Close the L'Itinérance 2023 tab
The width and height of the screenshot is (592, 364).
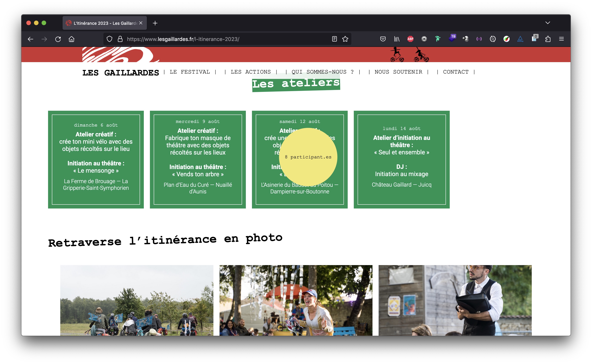[x=141, y=23]
